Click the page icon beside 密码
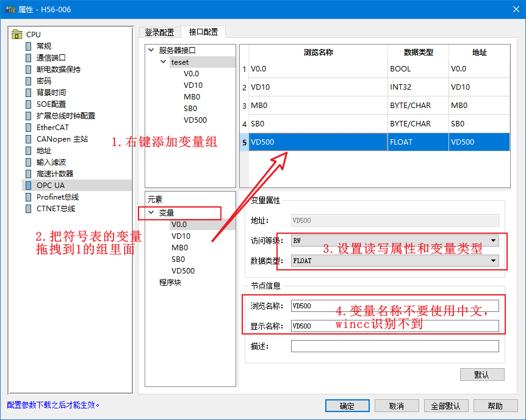Image resolution: width=526 pixels, height=420 pixels. click(29, 81)
